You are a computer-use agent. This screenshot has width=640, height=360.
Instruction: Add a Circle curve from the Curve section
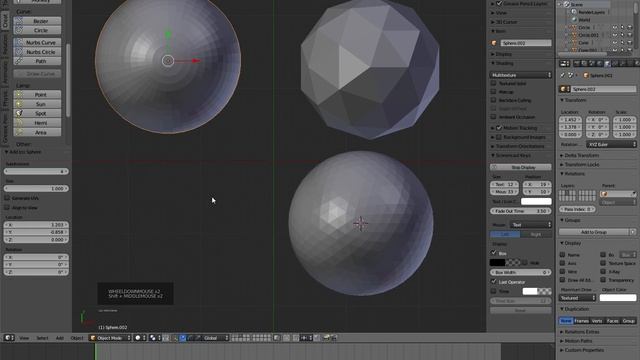(37, 30)
